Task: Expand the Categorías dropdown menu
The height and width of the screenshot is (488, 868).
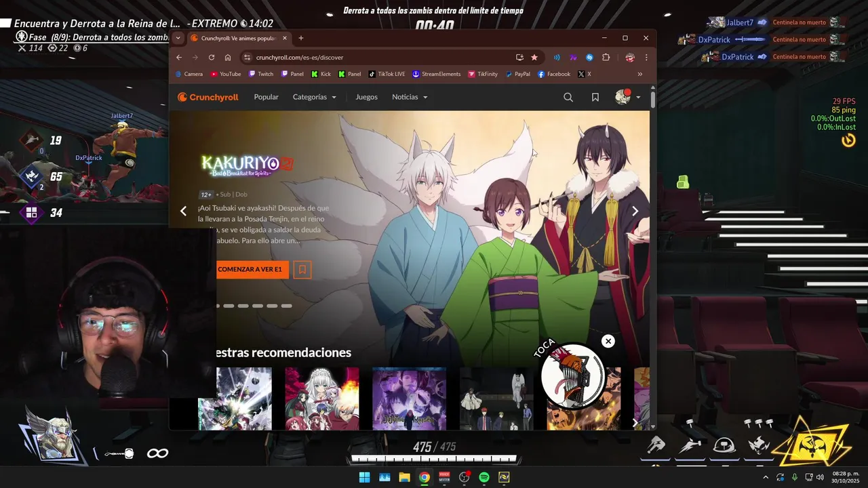Action: click(x=315, y=97)
